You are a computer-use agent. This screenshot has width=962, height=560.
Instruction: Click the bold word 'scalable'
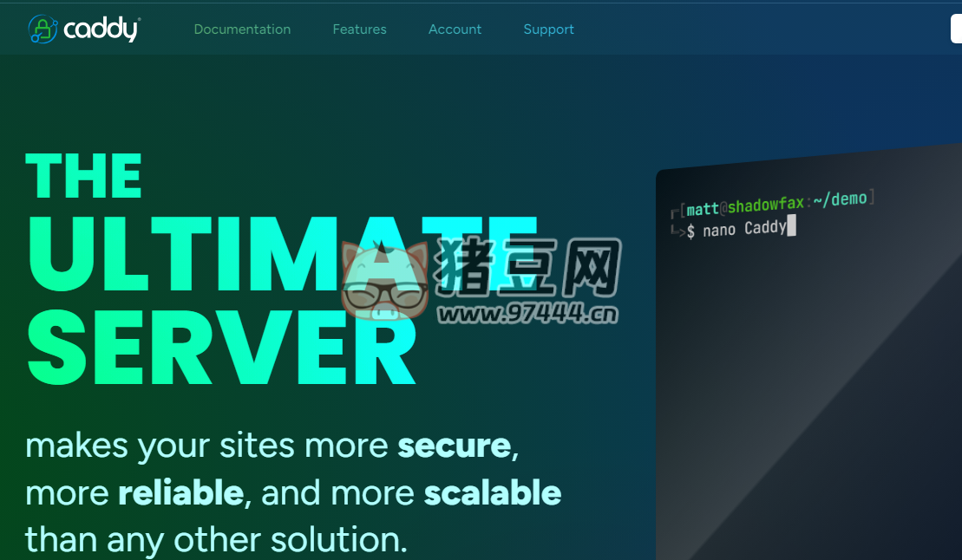click(493, 493)
